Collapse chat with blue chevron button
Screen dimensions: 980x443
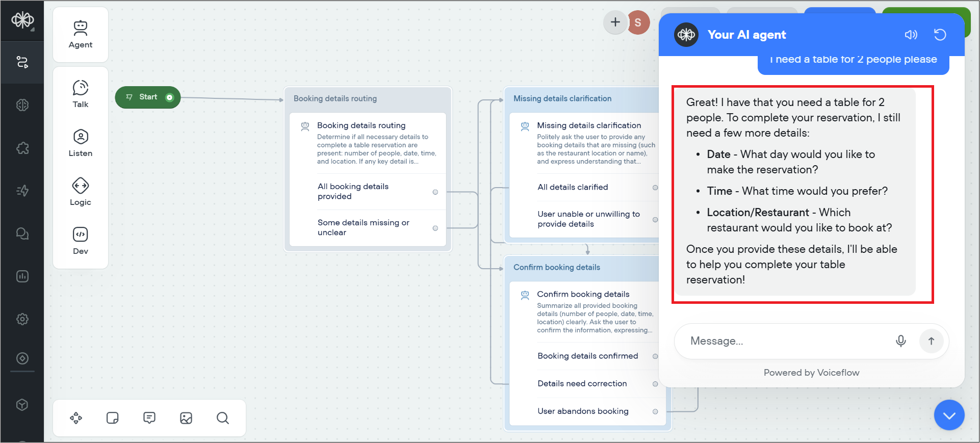click(x=949, y=415)
